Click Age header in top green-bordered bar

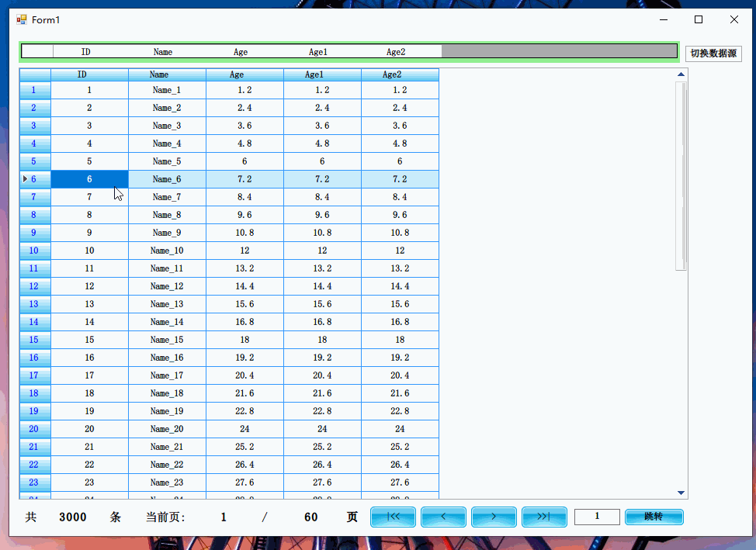click(241, 51)
